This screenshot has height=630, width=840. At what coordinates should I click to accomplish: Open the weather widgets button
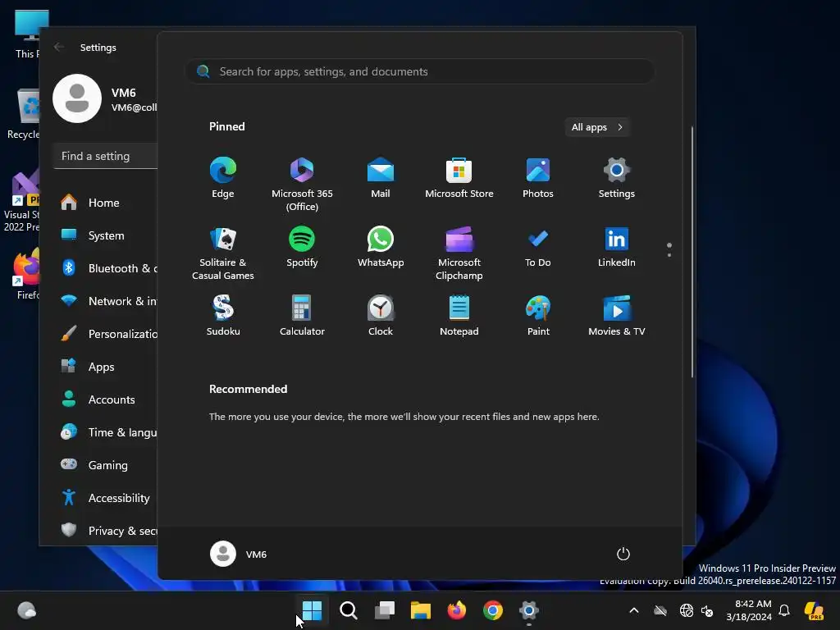(27, 610)
